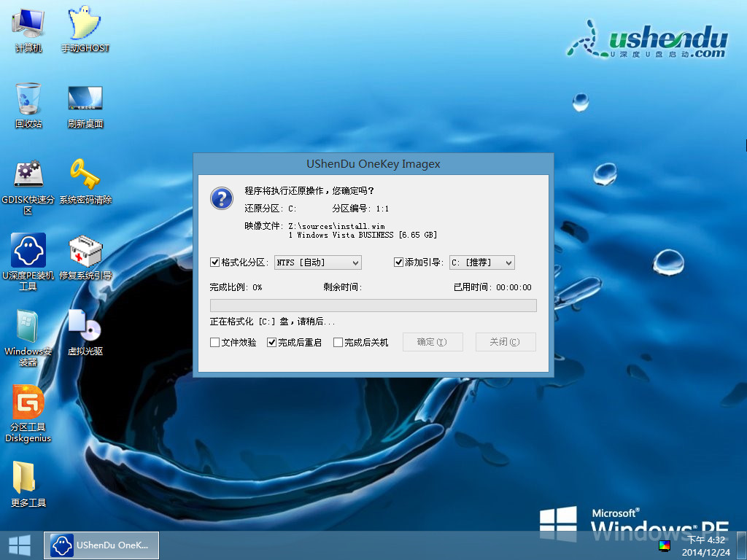Screen dimensions: 747x560
Task: Disable the 格式化分区 checkbox
Action: [x=215, y=262]
